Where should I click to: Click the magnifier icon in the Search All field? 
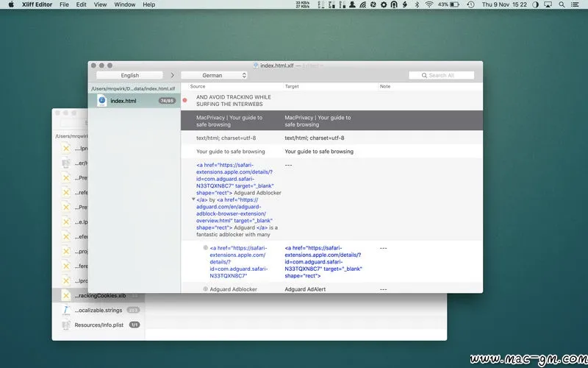click(x=424, y=76)
